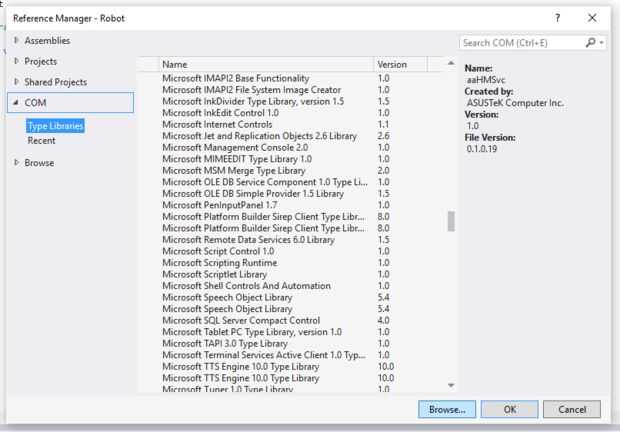Click the search magnifier icon
Viewport: 620px width, 432px height.
[590, 42]
